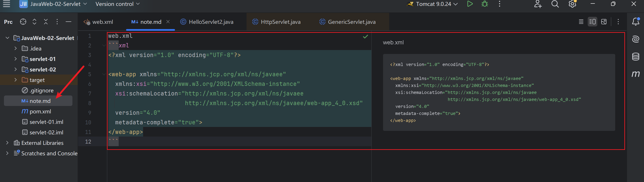Collapse all project tree nodes
Image resolution: width=644 pixels, height=182 pixels.
pyautogui.click(x=46, y=22)
